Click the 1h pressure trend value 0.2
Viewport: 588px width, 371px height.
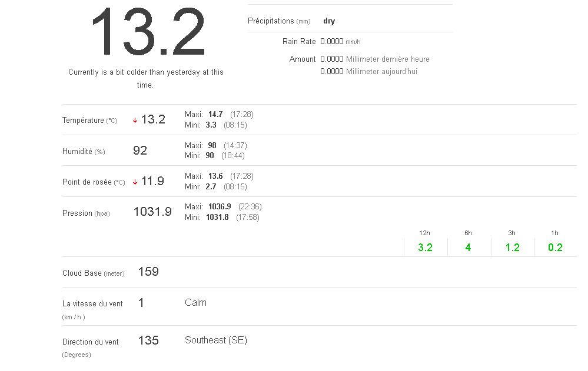point(555,248)
